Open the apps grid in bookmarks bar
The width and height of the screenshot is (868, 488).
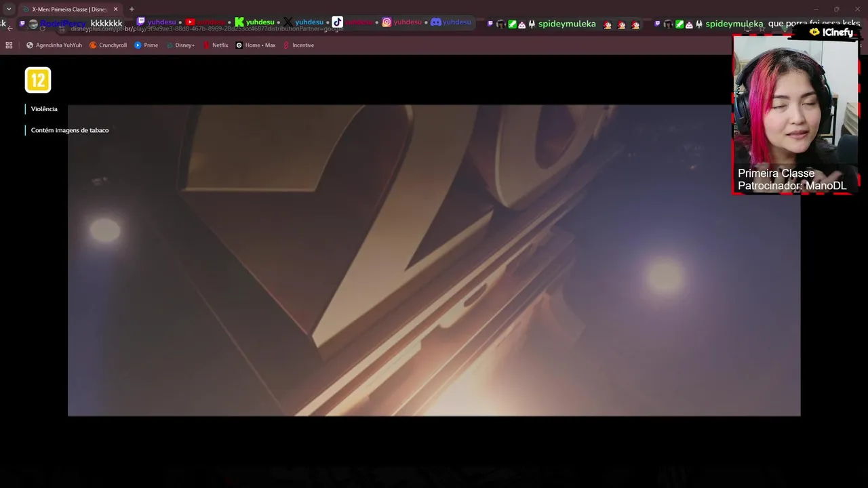click(9, 45)
